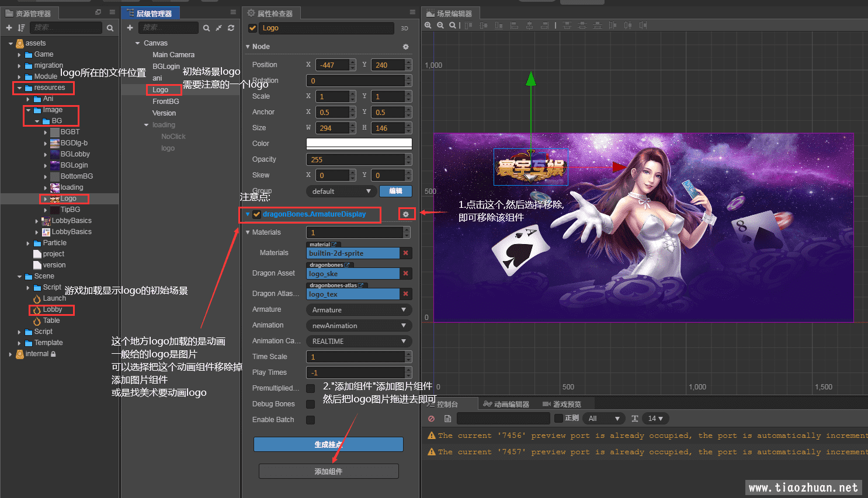Open the Animation newAnimation dropdown
Image resolution: width=868 pixels, height=498 pixels.
click(359, 325)
